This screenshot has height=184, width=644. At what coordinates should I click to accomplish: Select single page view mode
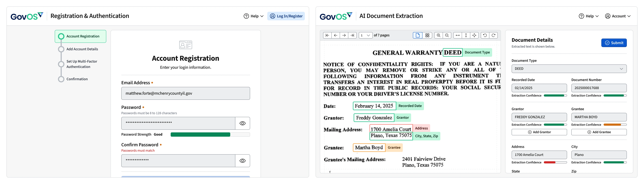click(x=418, y=35)
